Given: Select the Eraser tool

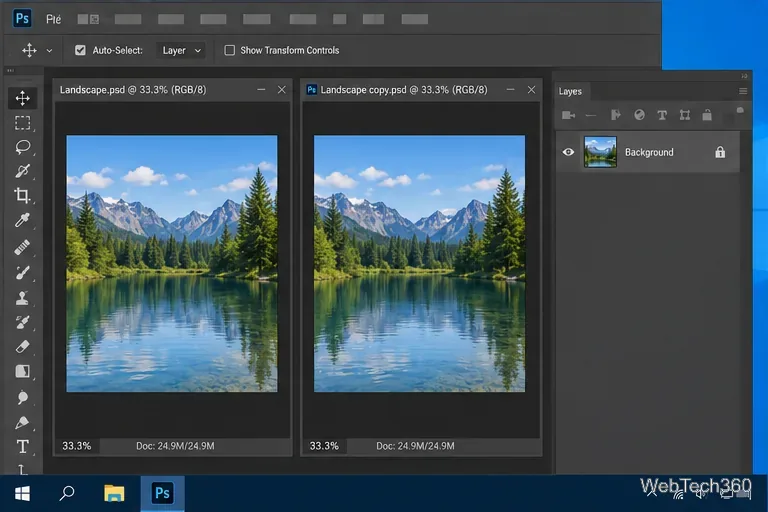Looking at the screenshot, I should click(x=23, y=346).
